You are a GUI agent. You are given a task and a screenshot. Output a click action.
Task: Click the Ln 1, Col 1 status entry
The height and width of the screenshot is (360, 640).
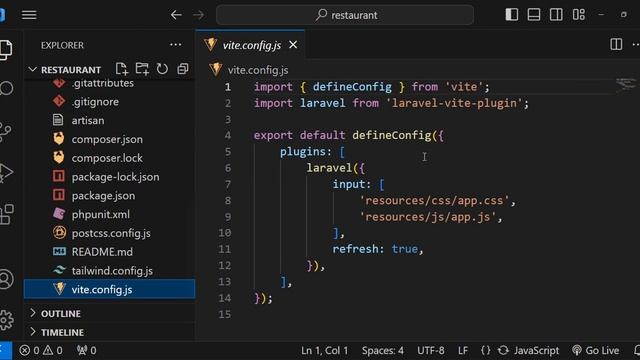coord(324,351)
